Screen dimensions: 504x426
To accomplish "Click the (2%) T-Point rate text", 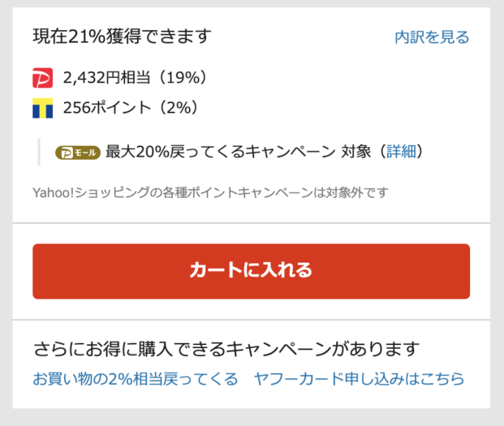I will coord(179,108).
